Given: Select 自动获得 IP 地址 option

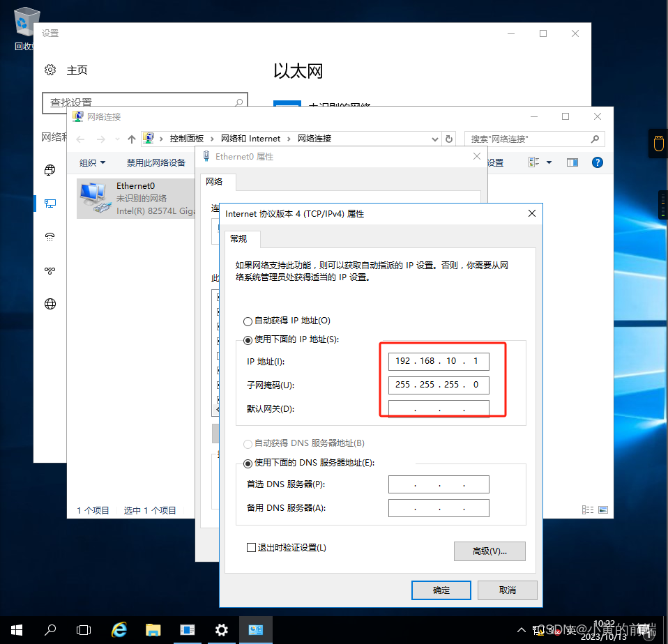Looking at the screenshot, I should pyautogui.click(x=248, y=321).
